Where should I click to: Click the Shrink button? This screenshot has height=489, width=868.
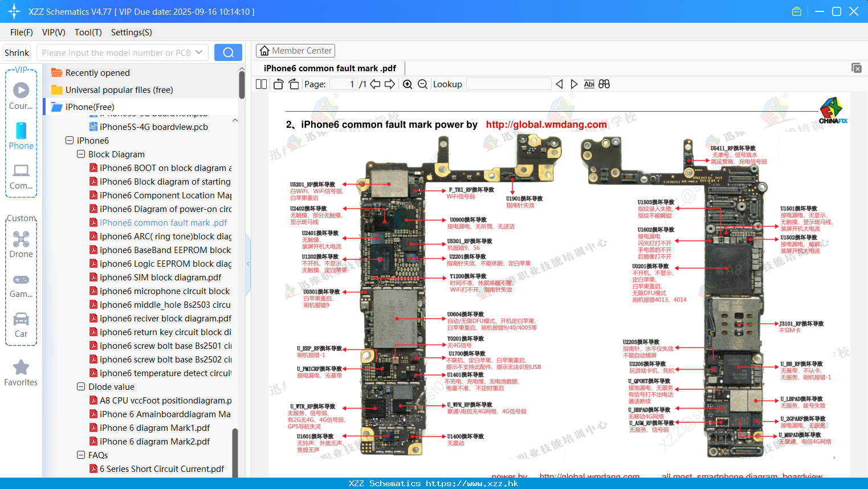coord(17,52)
